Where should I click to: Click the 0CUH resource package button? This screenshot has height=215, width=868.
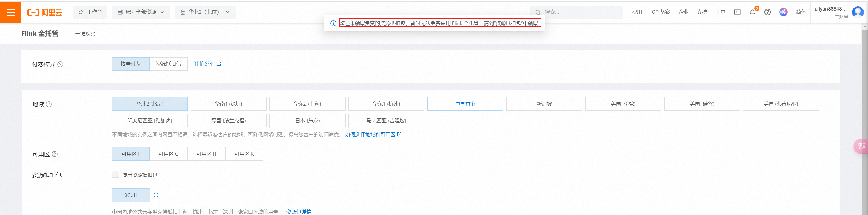pos(131,195)
